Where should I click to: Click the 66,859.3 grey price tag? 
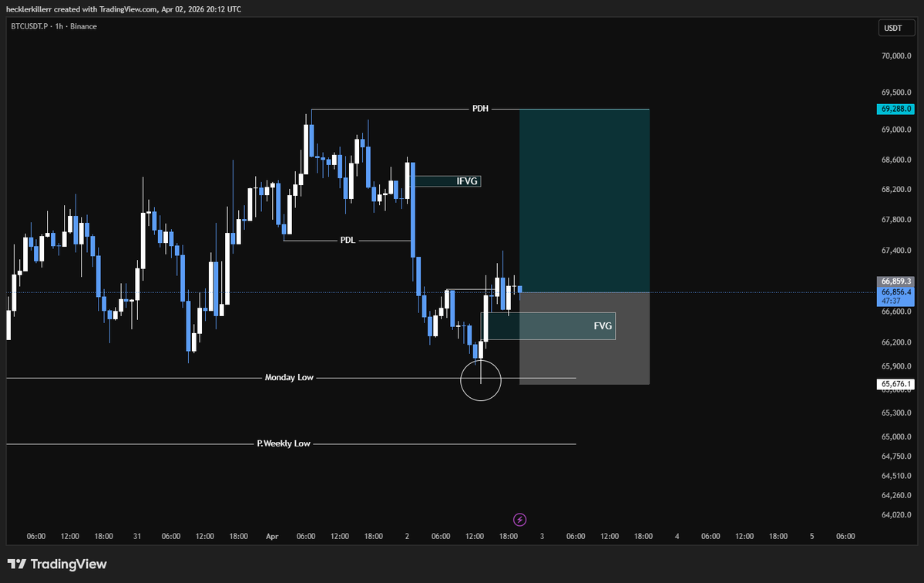pyautogui.click(x=895, y=281)
